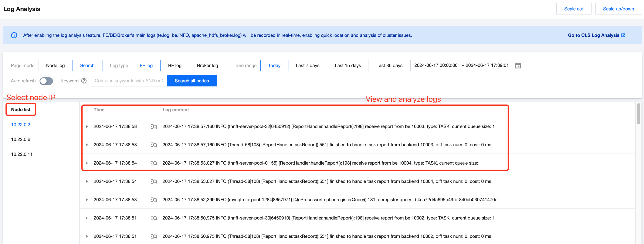The width and height of the screenshot is (644, 244).
Task: Click the calendar icon in time range field
Action: (518, 66)
